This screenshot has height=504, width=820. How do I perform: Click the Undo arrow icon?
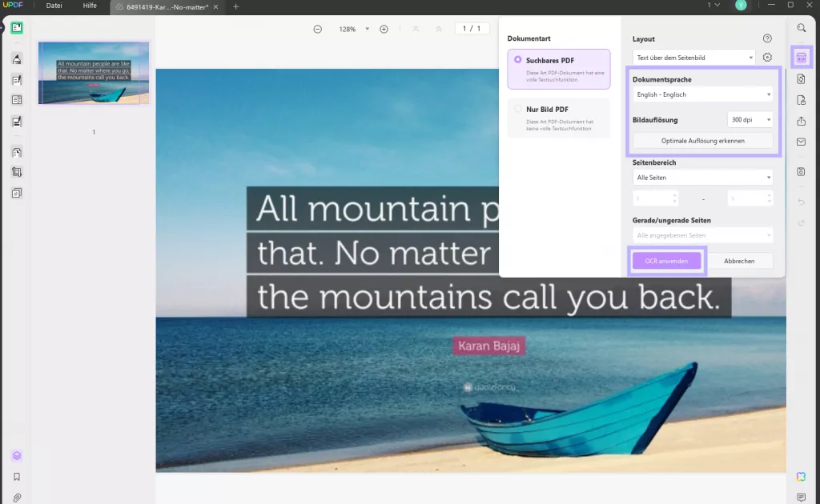(801, 202)
